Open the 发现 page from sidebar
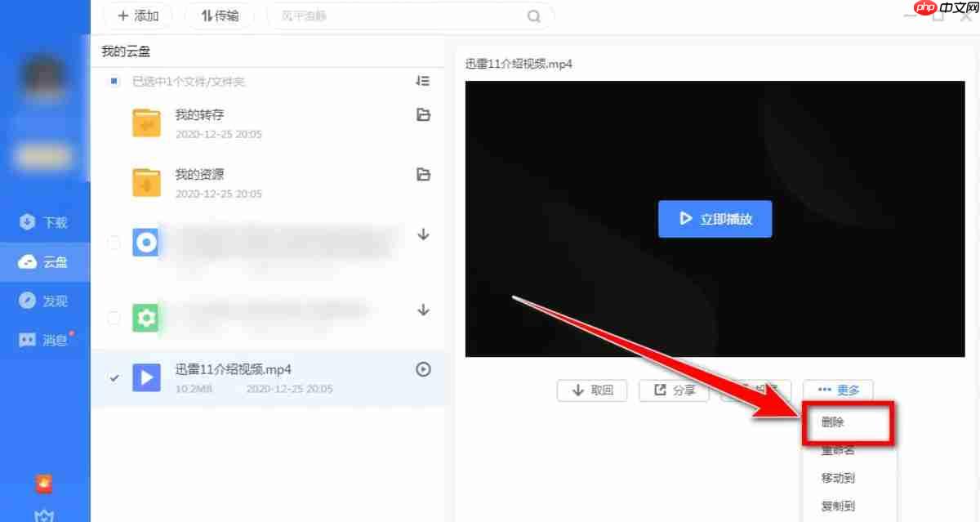Image resolution: width=980 pixels, height=522 pixels. pos(45,301)
